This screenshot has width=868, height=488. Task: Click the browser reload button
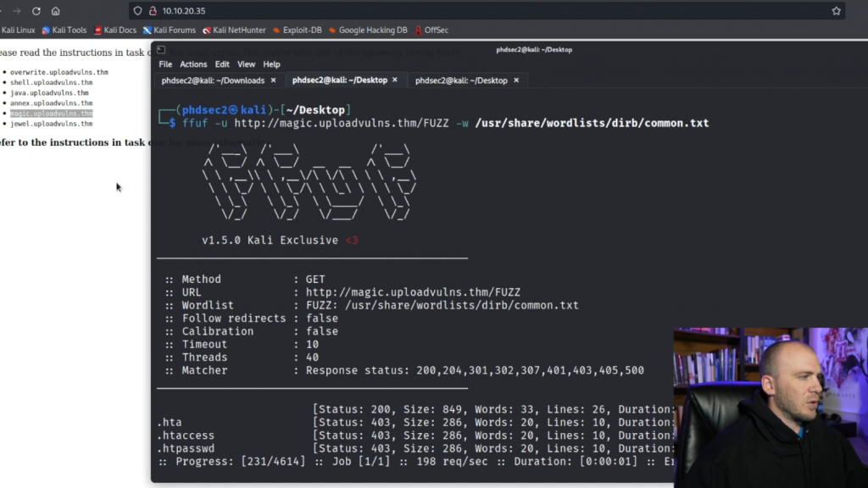36,11
